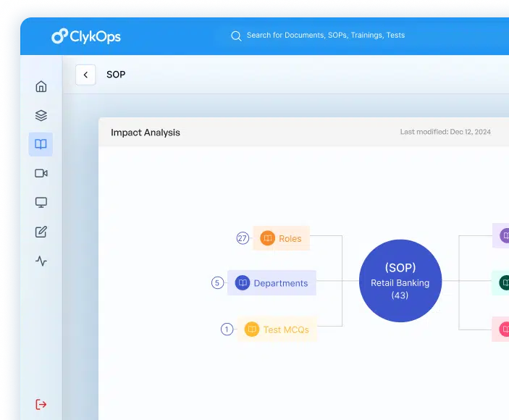Open the edit pencil sidebar icon
This screenshot has height=420, width=509.
click(41, 232)
